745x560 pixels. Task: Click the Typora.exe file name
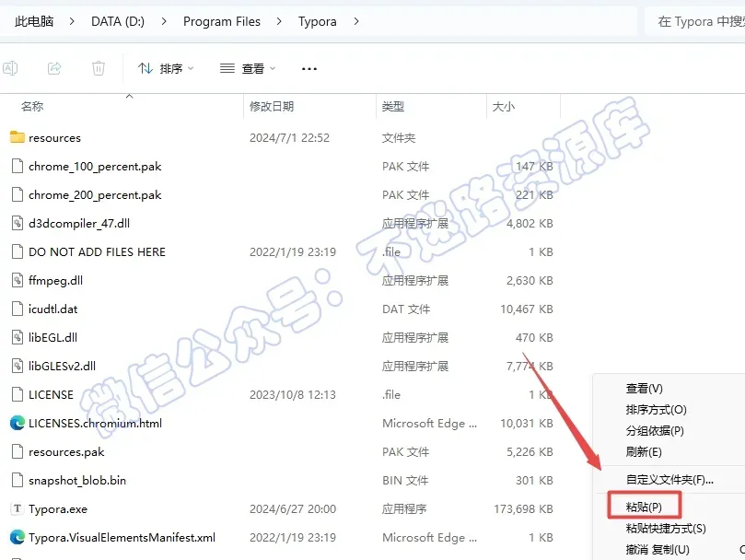pos(58,509)
